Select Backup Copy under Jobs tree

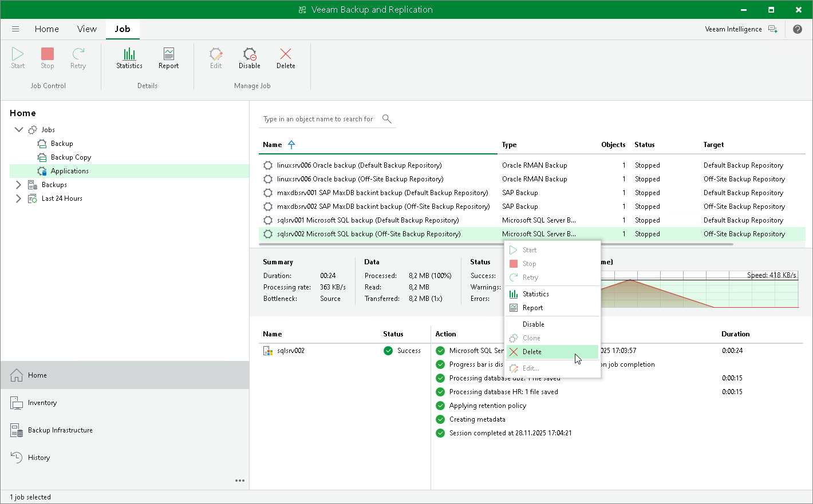pyautogui.click(x=71, y=157)
